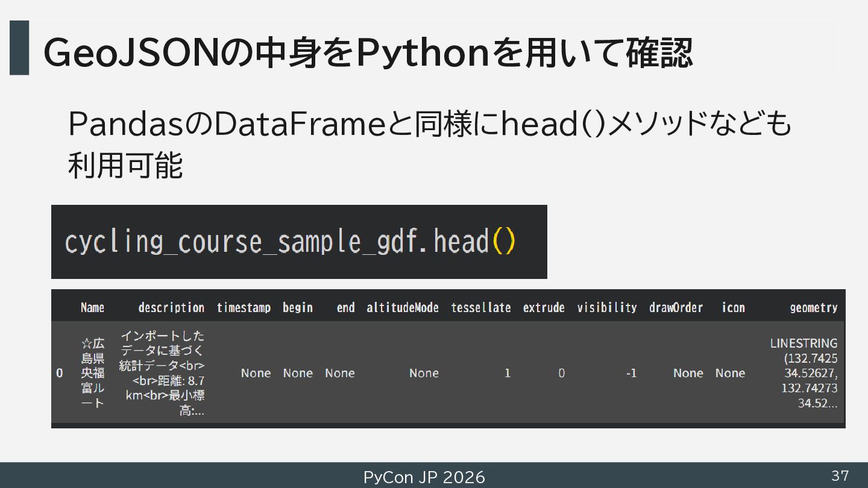
Task: Click the None value under drawOrder
Action: pyautogui.click(x=688, y=373)
